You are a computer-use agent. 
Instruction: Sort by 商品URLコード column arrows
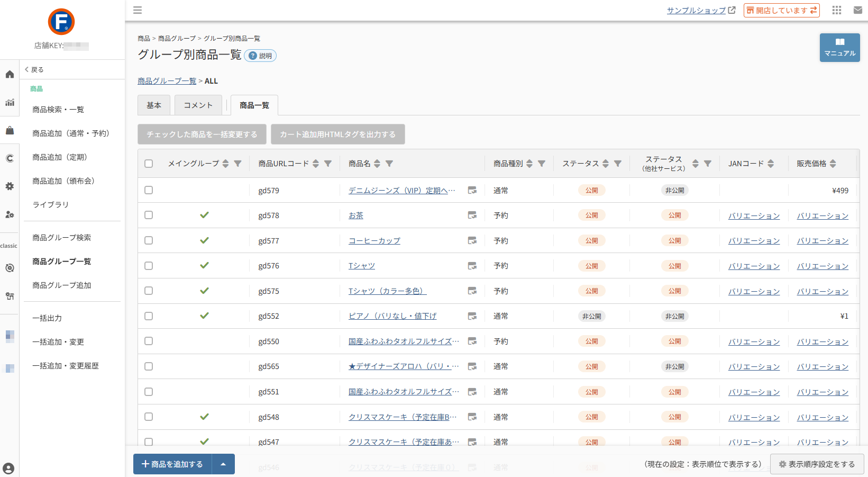(316, 164)
